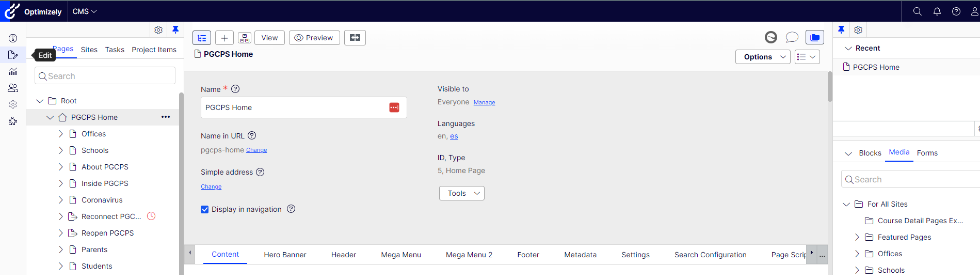Expand the Coronavirus page node

coord(61,200)
